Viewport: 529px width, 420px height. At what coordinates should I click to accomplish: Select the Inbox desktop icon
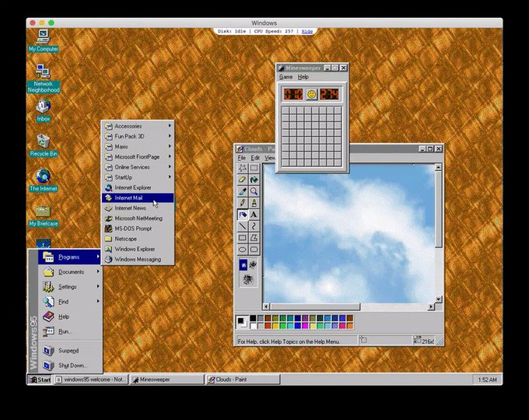44,110
